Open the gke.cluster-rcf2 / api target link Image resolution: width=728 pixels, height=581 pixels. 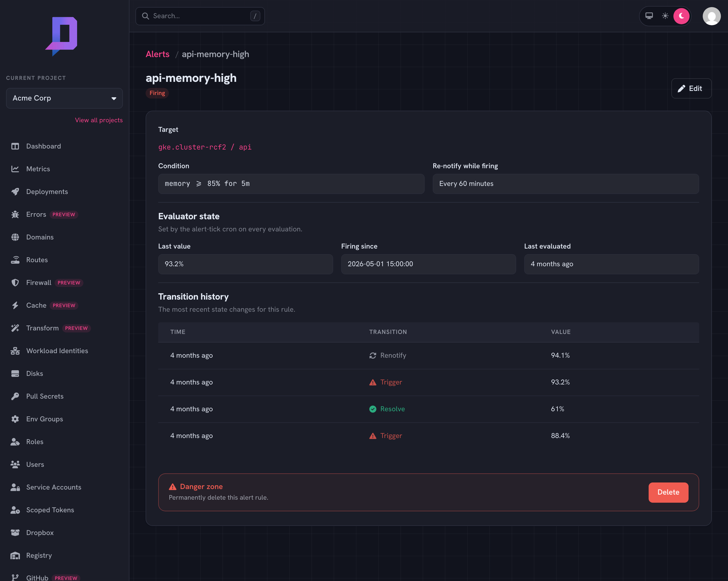coord(204,147)
